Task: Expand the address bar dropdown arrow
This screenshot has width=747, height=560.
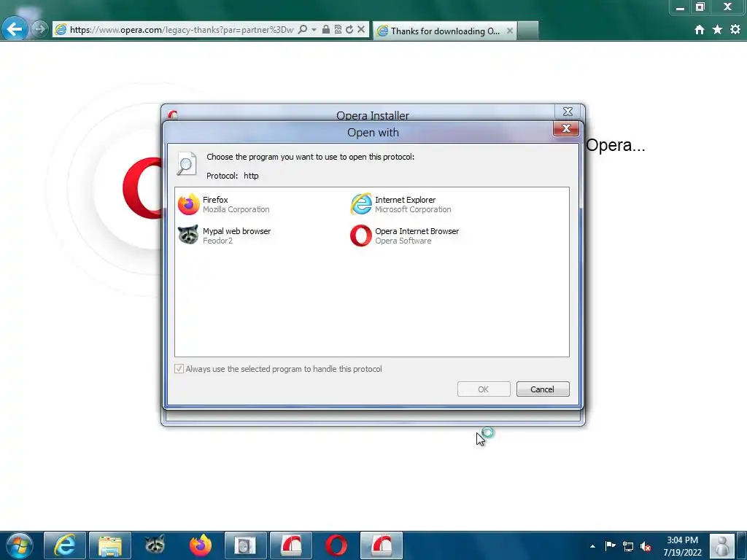Action: (x=314, y=29)
